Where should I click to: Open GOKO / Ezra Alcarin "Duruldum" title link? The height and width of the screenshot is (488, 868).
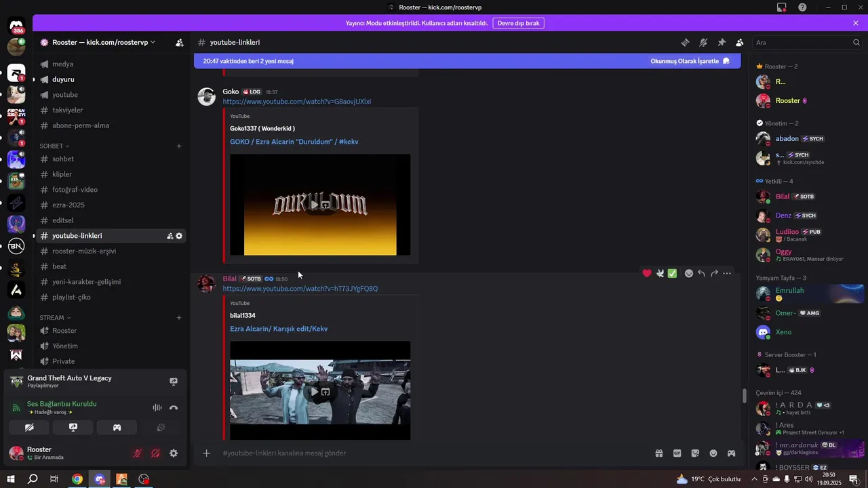pos(294,142)
